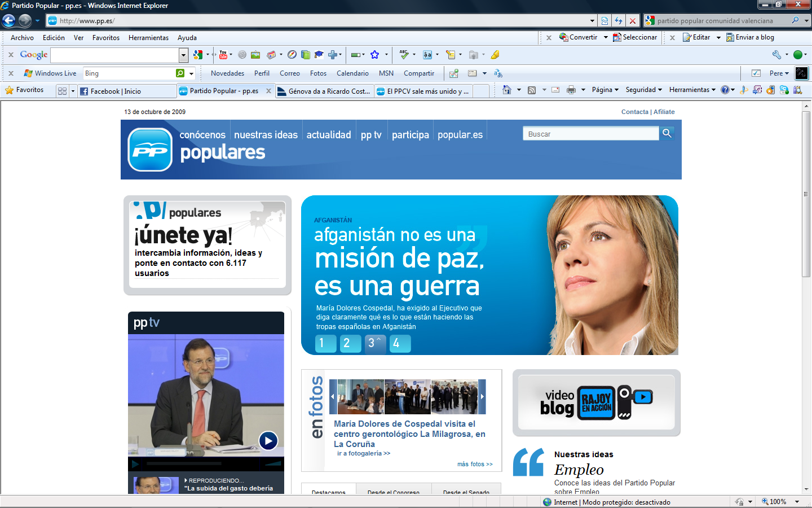Click the Afíliate link
The height and width of the screenshot is (508, 812).
664,112
